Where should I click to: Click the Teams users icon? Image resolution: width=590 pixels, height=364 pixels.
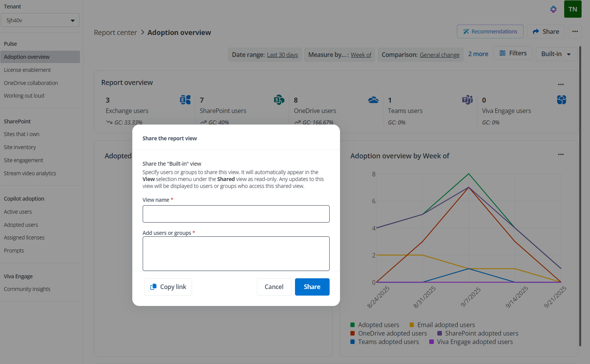pyautogui.click(x=467, y=100)
